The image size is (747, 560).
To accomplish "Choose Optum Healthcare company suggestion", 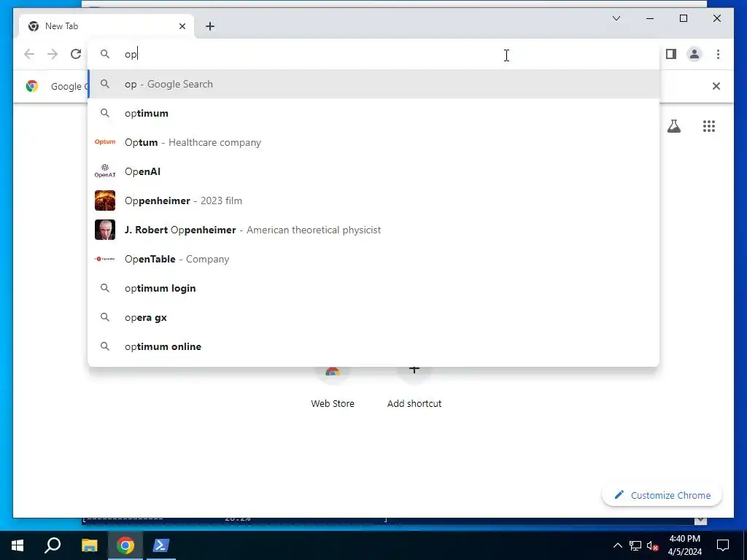I will coord(373,142).
